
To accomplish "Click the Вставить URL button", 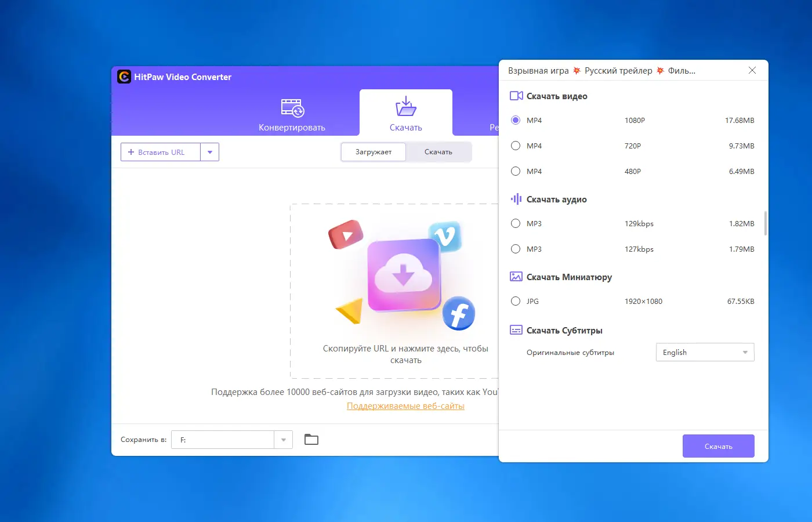I will coord(161,152).
